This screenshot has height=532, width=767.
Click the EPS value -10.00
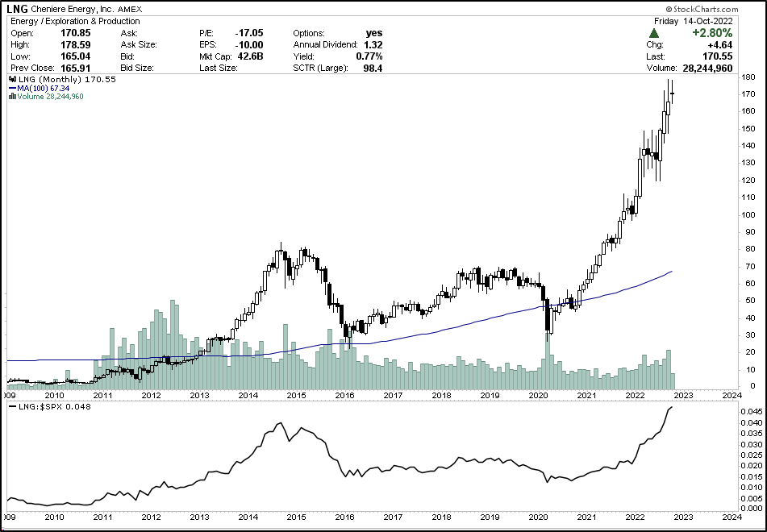(249, 44)
